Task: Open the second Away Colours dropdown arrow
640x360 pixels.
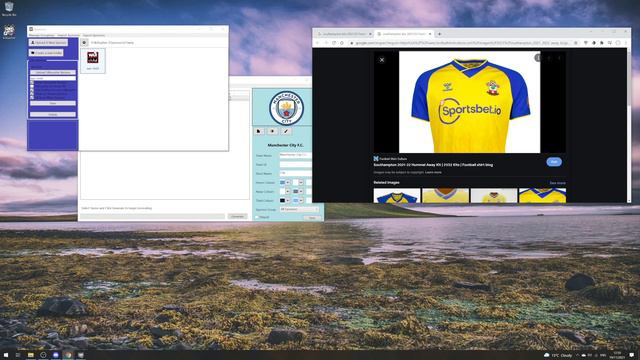Action: [x=301, y=191]
